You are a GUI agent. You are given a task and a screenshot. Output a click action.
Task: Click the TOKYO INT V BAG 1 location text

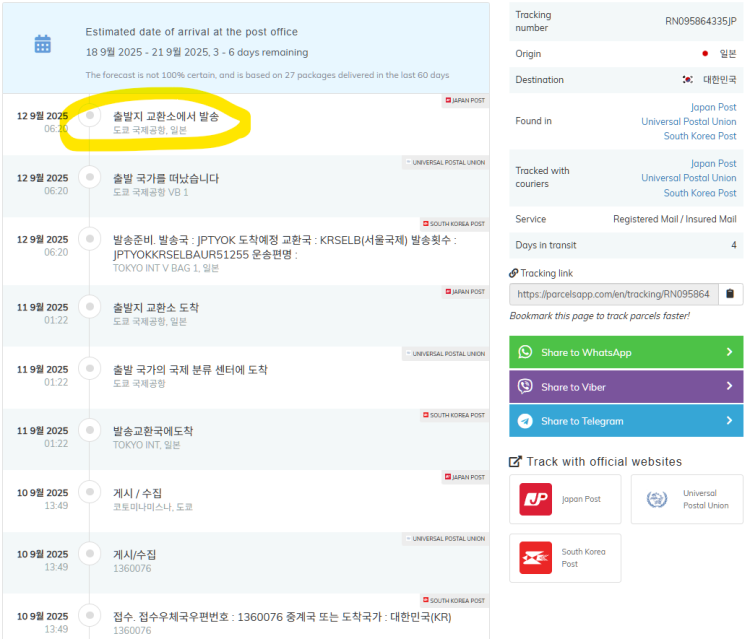pyautogui.click(x=165, y=268)
